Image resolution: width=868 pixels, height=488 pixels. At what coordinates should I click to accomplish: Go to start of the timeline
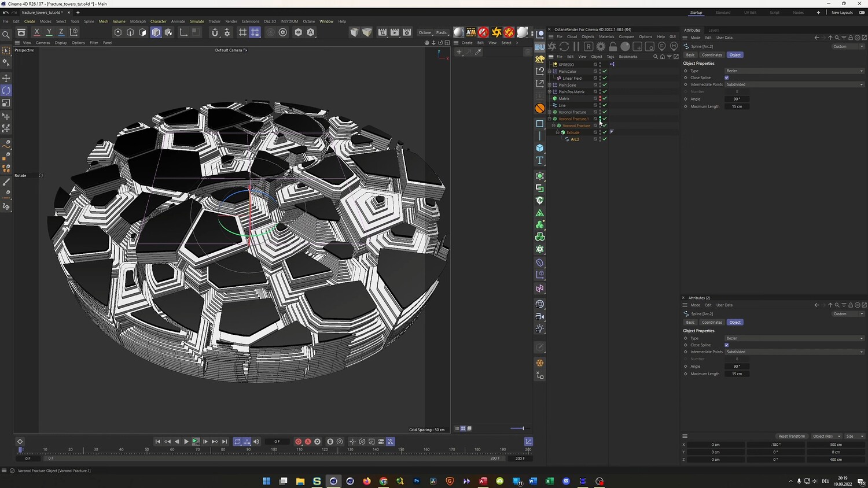157,442
